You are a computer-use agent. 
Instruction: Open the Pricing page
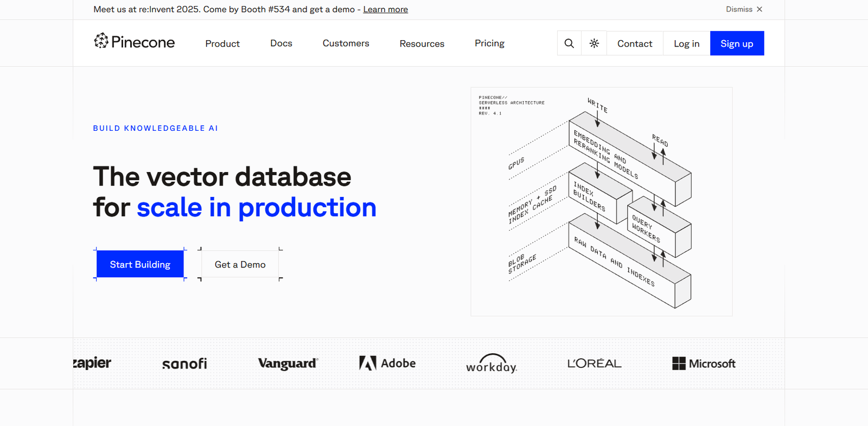coord(489,43)
